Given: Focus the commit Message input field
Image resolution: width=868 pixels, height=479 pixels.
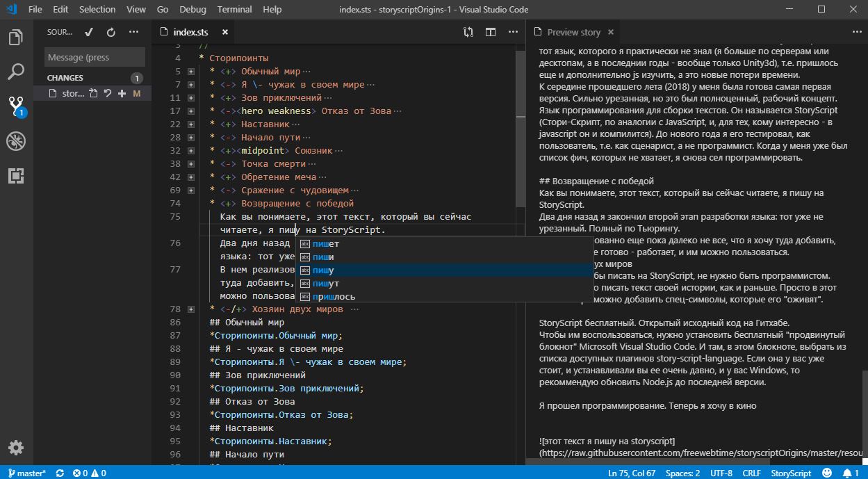Looking at the screenshot, I should (95, 57).
